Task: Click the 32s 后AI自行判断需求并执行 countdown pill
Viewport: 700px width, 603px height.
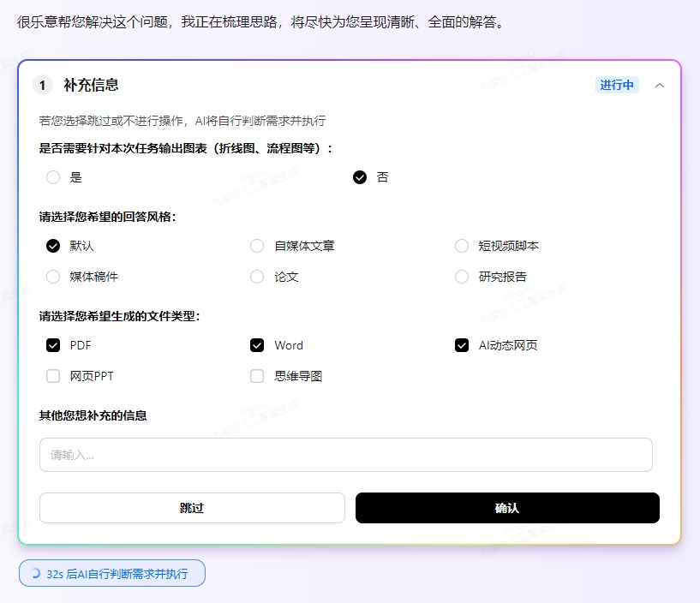Action: [112, 573]
